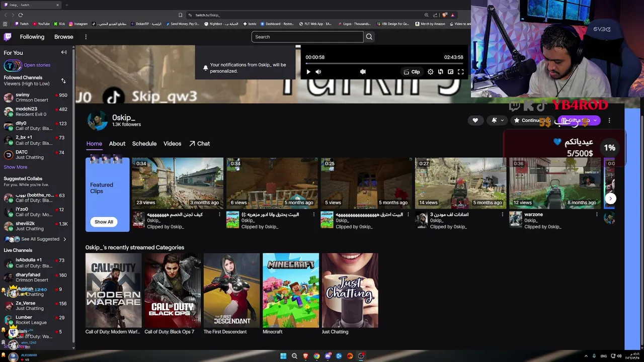
Task: Enter fullscreen in the video player
Action: [461, 72]
